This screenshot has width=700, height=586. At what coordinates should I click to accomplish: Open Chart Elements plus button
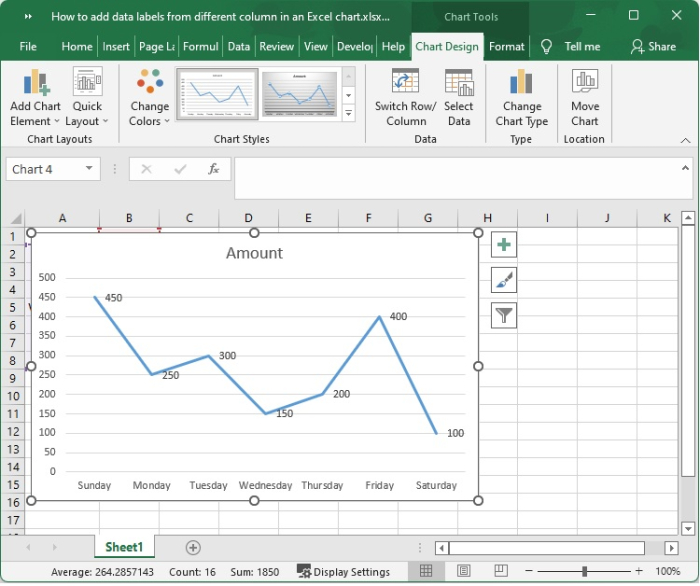504,245
